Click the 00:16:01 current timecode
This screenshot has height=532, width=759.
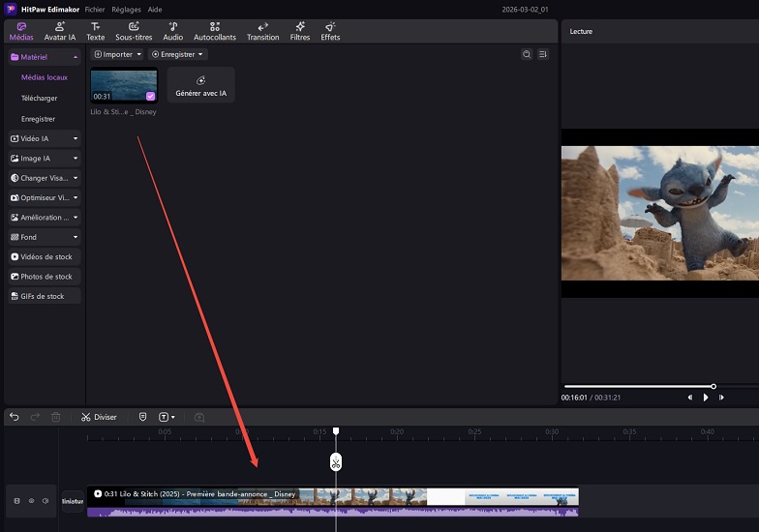click(574, 398)
